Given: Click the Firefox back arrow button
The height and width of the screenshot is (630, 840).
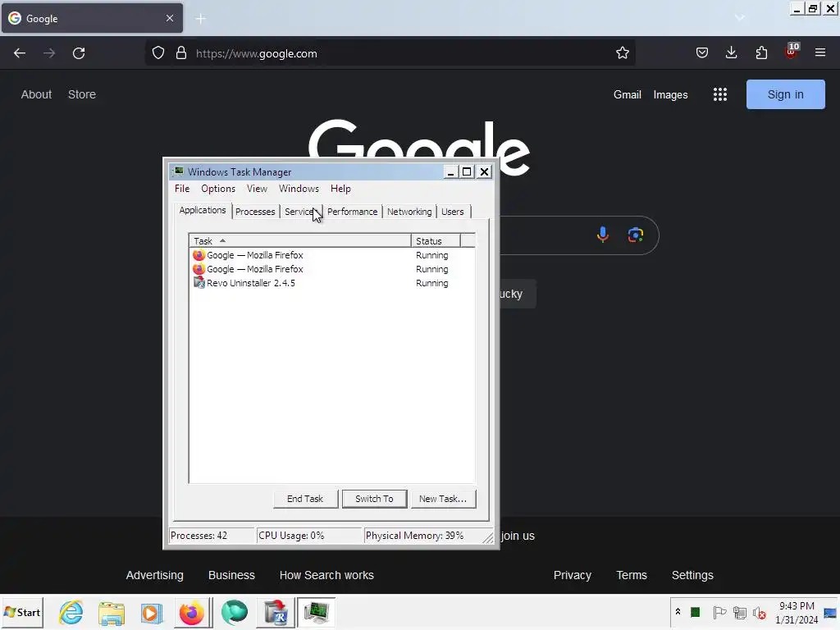Looking at the screenshot, I should pyautogui.click(x=20, y=53).
